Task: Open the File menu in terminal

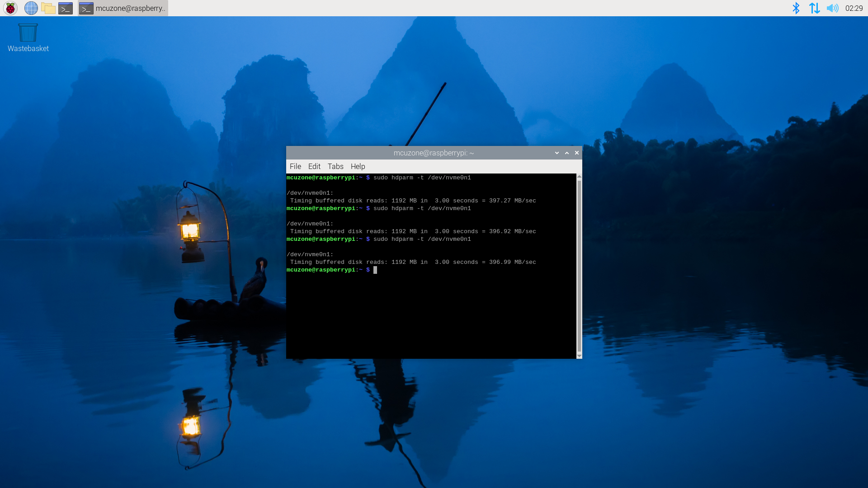Action: coord(295,166)
